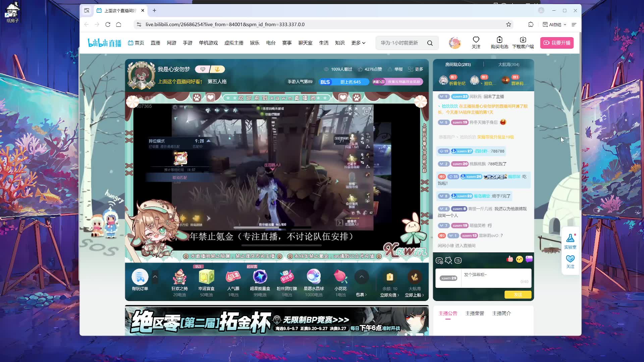Click the 立即充值 recharge link

click(x=389, y=295)
